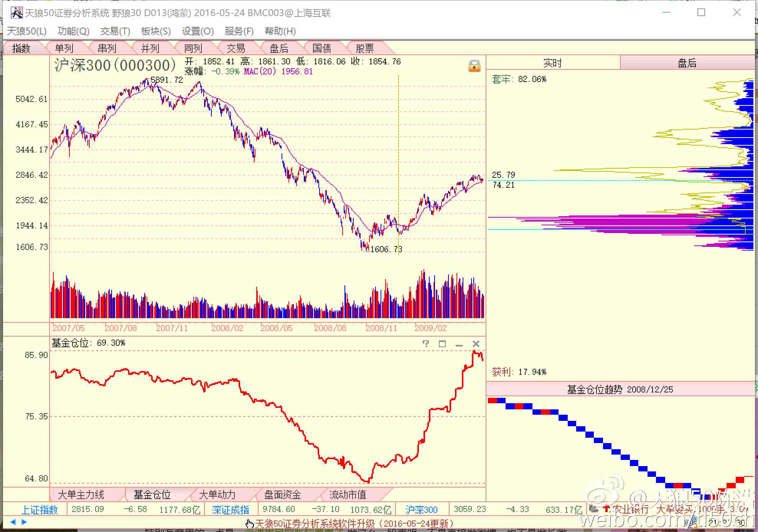Image resolution: width=758 pixels, height=532 pixels.
Task: Open the 串列 tab
Action: tap(107, 48)
